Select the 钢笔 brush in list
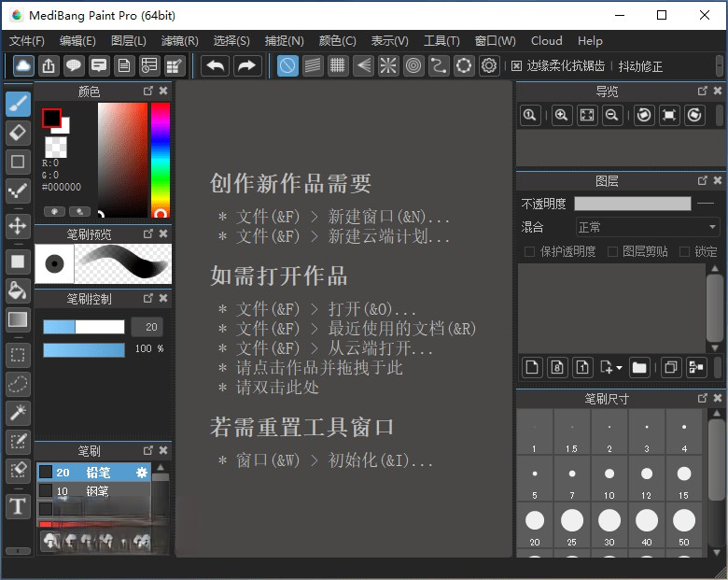This screenshot has height=580, width=728. [x=97, y=491]
